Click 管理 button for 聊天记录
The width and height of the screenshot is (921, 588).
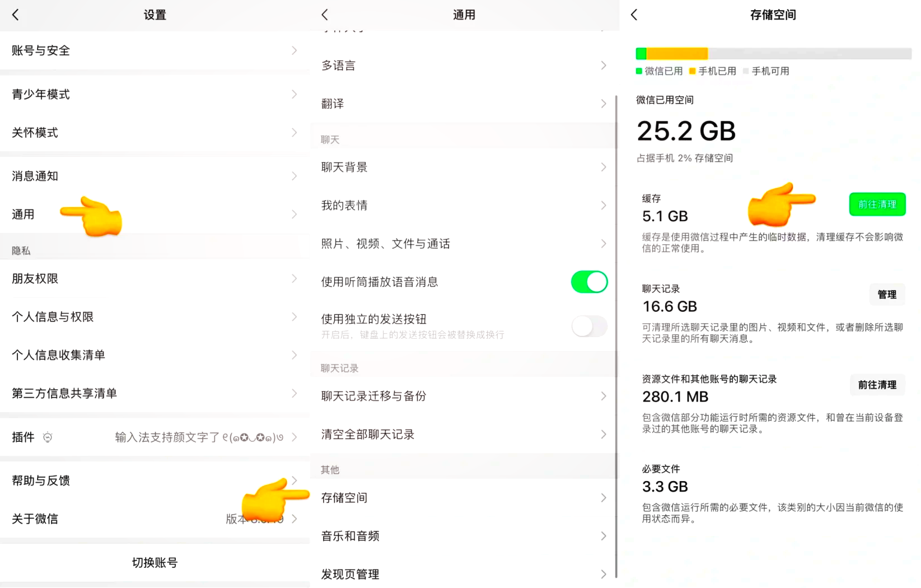(887, 295)
